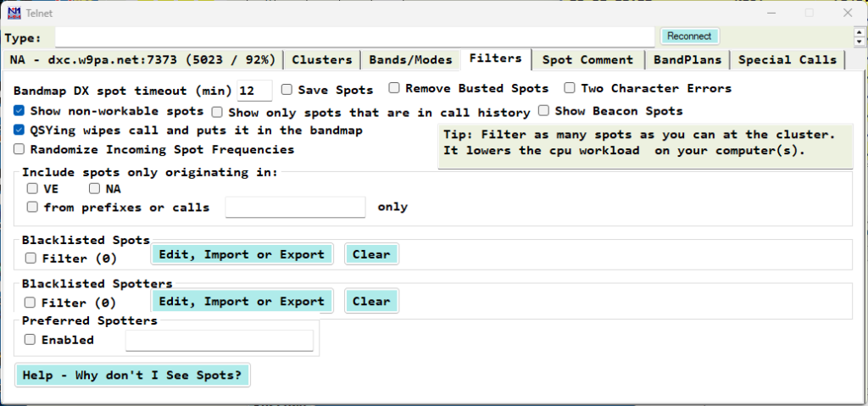Click the N1MM app icon in title bar

14,12
